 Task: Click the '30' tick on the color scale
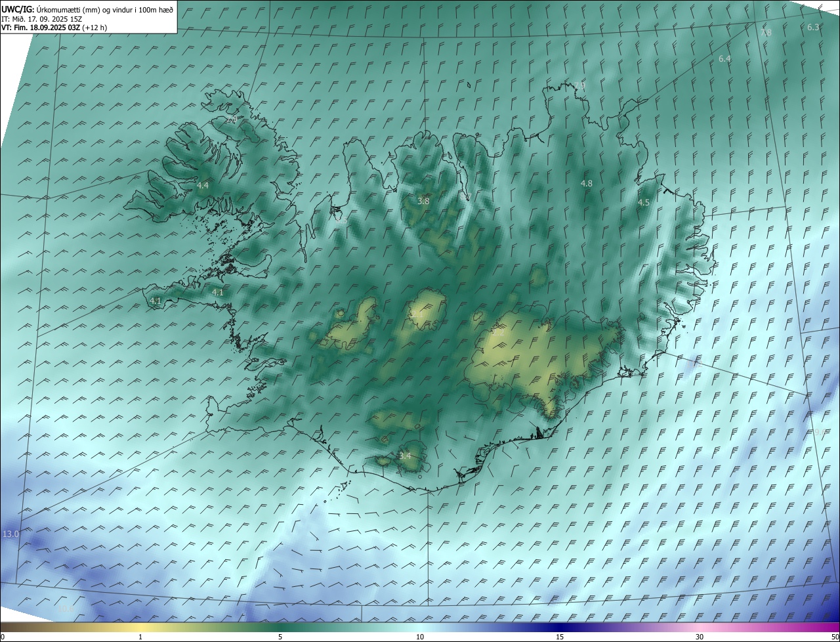[700, 637]
